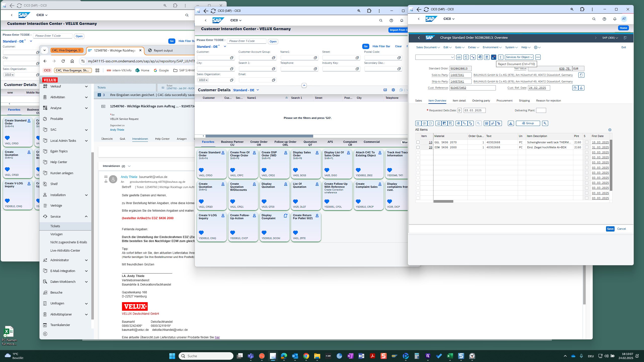Click the document icon beside Sold-to Party address
The width and height of the screenshot is (644, 362).
581,75
